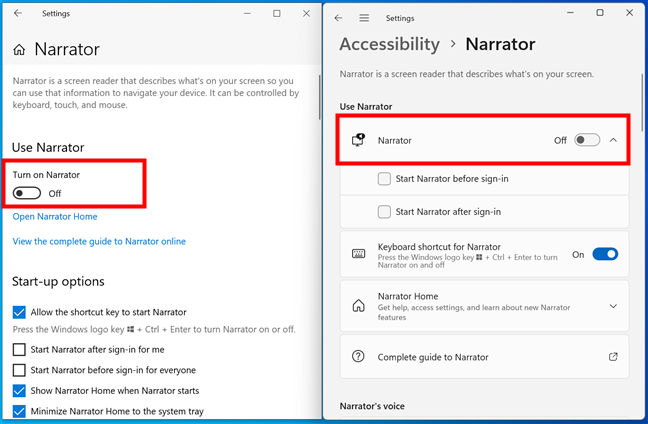Image resolution: width=648 pixels, height=424 pixels.
Task: Open hamburger navigation menu in right Settings
Action: point(364,18)
